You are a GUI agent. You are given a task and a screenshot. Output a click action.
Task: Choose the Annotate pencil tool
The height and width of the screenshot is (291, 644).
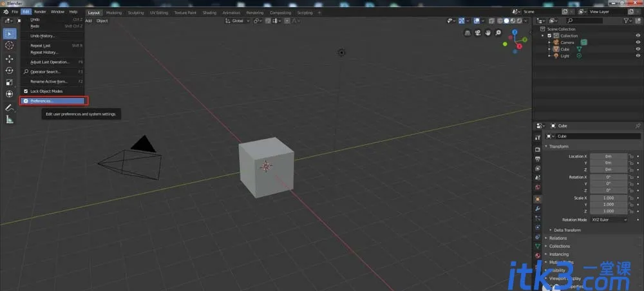coord(9,108)
